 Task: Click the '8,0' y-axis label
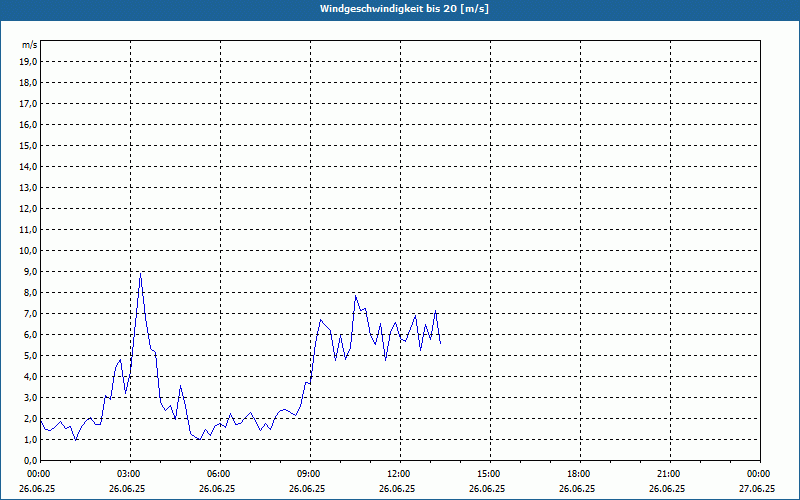point(31,293)
